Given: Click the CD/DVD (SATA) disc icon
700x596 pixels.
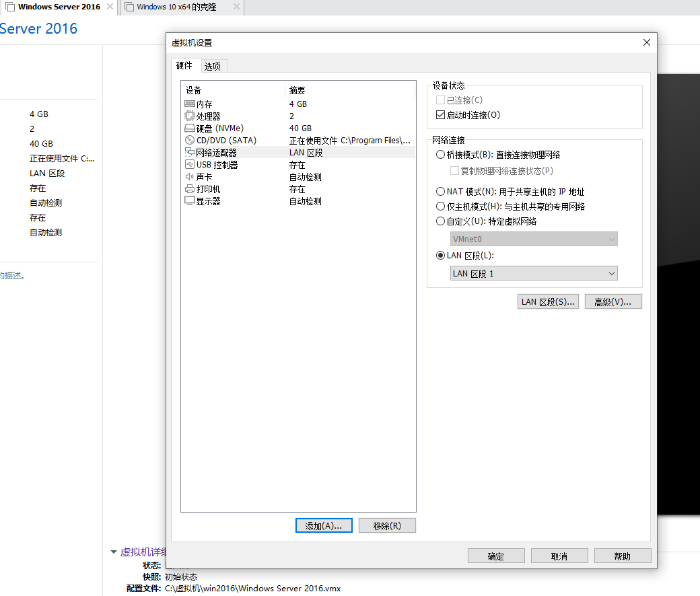Looking at the screenshot, I should pyautogui.click(x=189, y=141).
